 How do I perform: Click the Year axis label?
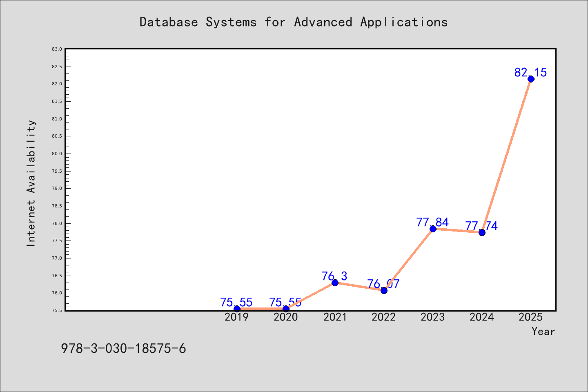[543, 332]
